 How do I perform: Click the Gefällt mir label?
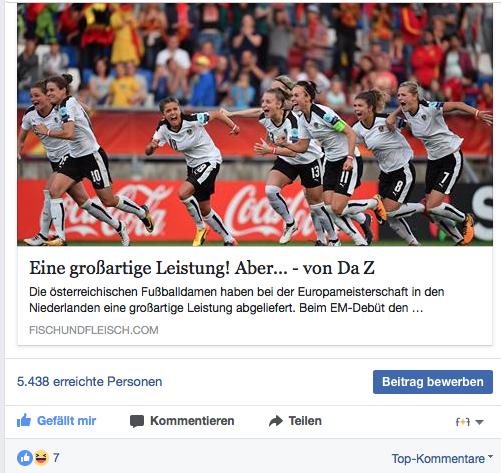[66, 421]
